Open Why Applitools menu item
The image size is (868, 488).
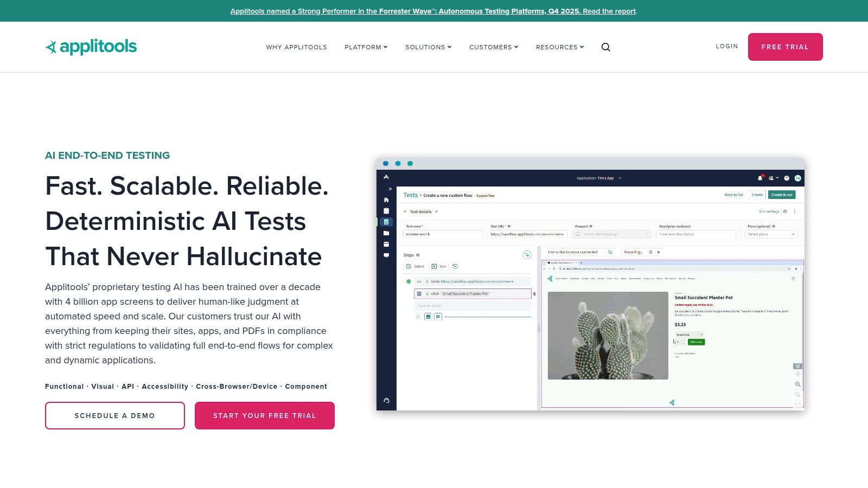(x=297, y=47)
